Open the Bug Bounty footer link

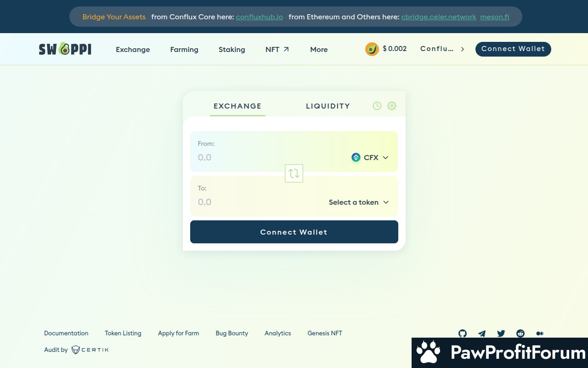point(232,333)
